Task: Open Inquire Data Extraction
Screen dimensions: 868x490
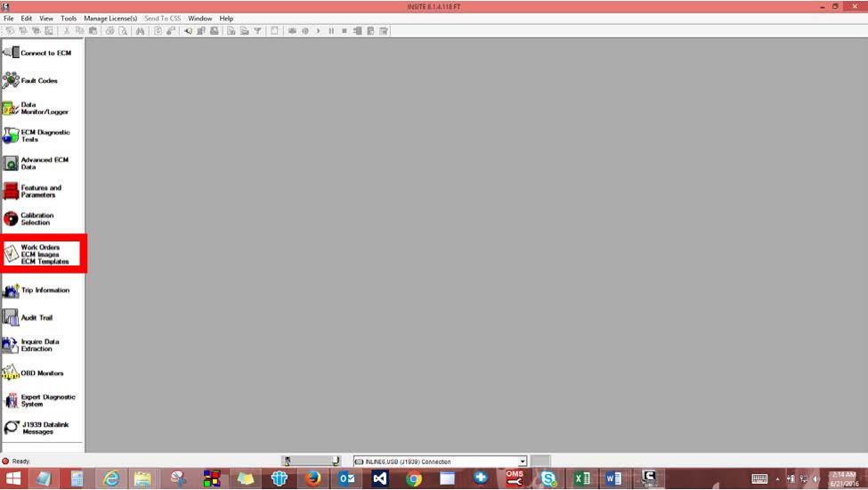Action: [31, 345]
